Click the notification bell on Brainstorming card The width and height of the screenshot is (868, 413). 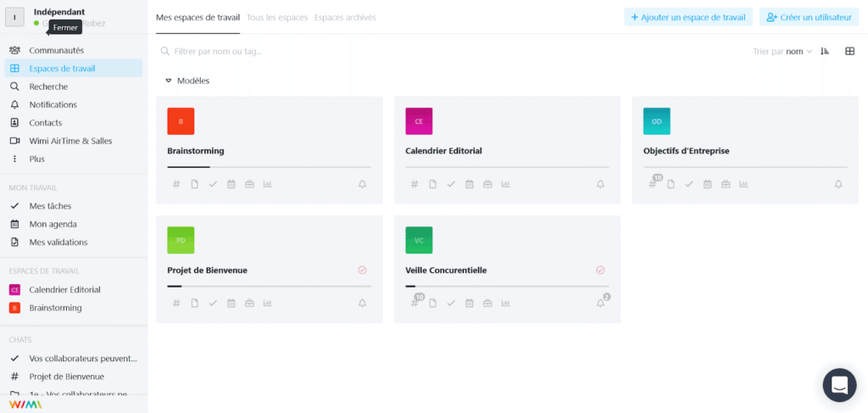pyautogui.click(x=363, y=184)
